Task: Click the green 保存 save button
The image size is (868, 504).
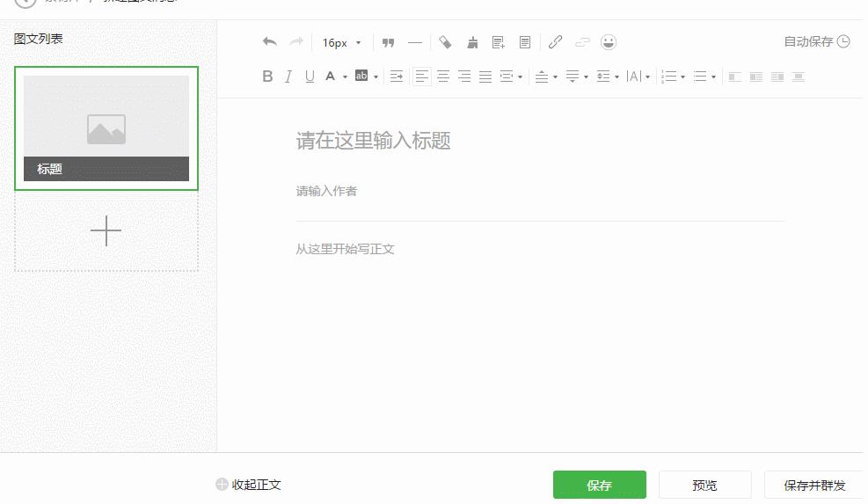Action: click(x=600, y=486)
